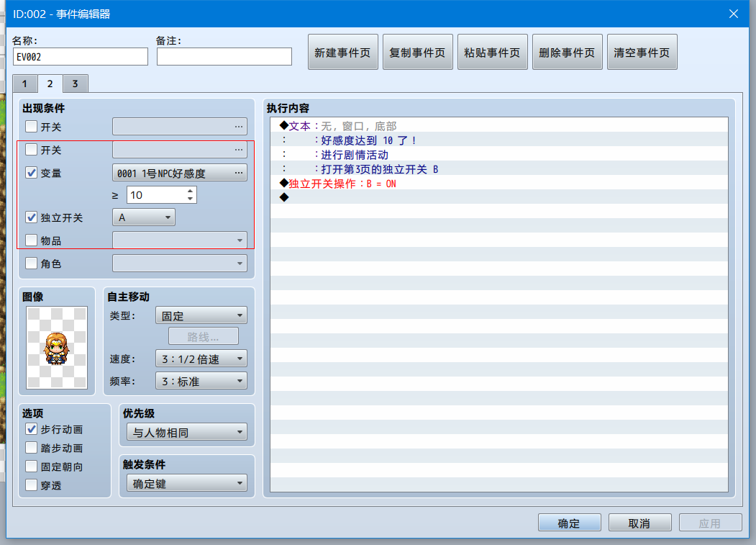The width and height of the screenshot is (756, 545).
Task: Click into the 备注 note field
Action: (224, 56)
